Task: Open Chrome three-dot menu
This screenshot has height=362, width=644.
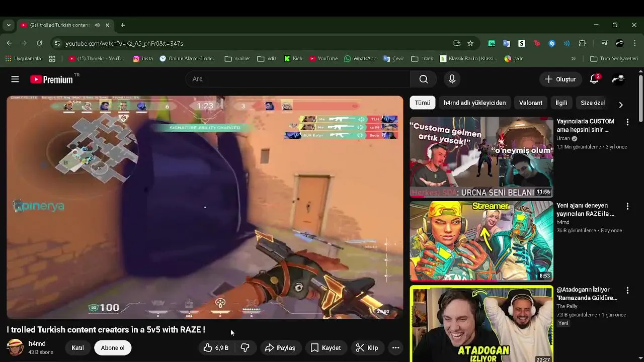Action: coord(634,43)
